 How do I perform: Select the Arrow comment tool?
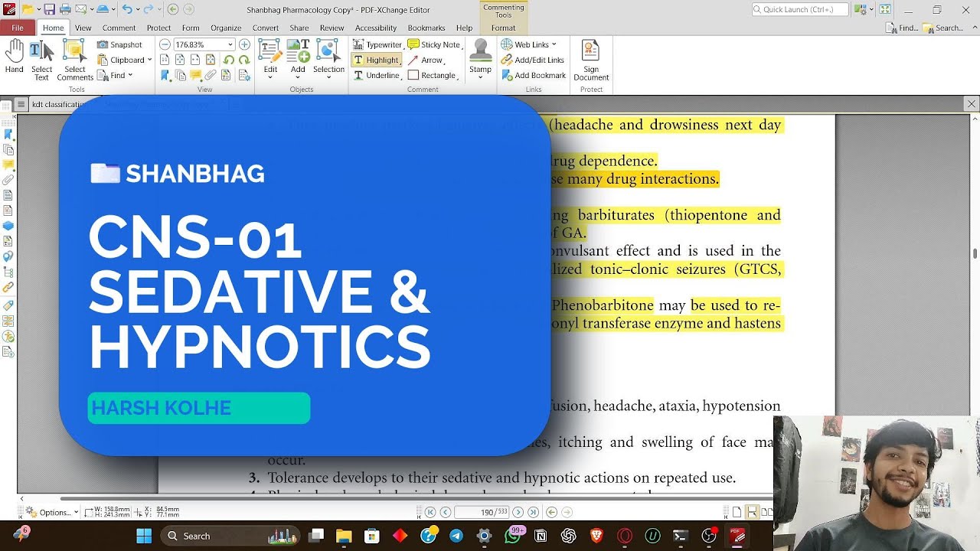426,60
